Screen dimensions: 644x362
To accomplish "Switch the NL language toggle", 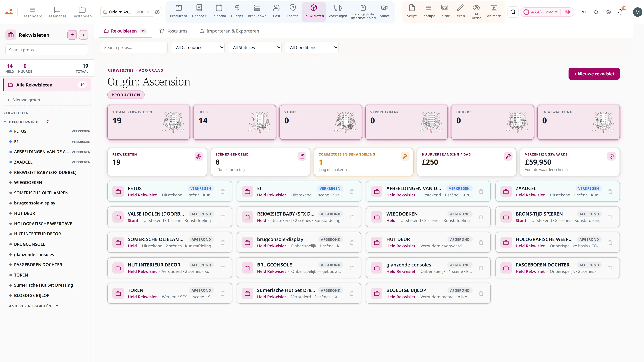I will (584, 12).
